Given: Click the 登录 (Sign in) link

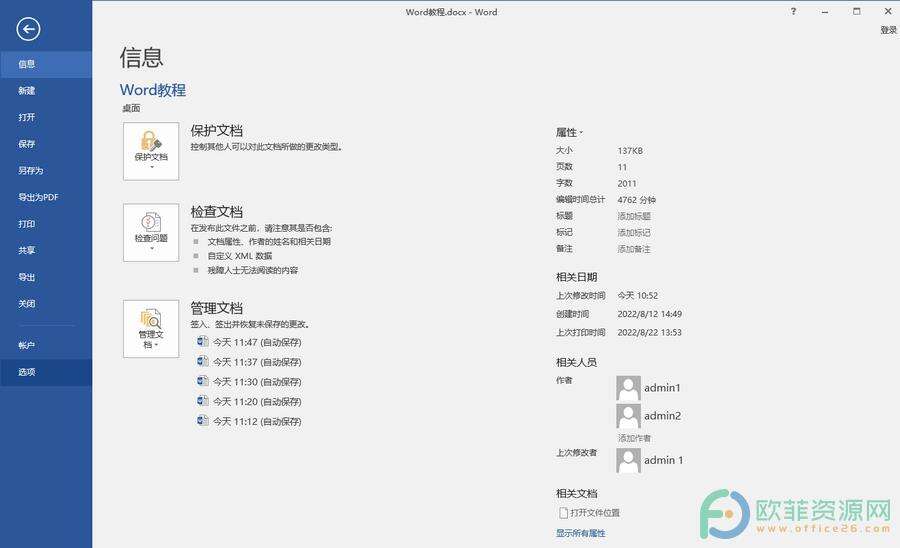Looking at the screenshot, I should tap(888, 30).
